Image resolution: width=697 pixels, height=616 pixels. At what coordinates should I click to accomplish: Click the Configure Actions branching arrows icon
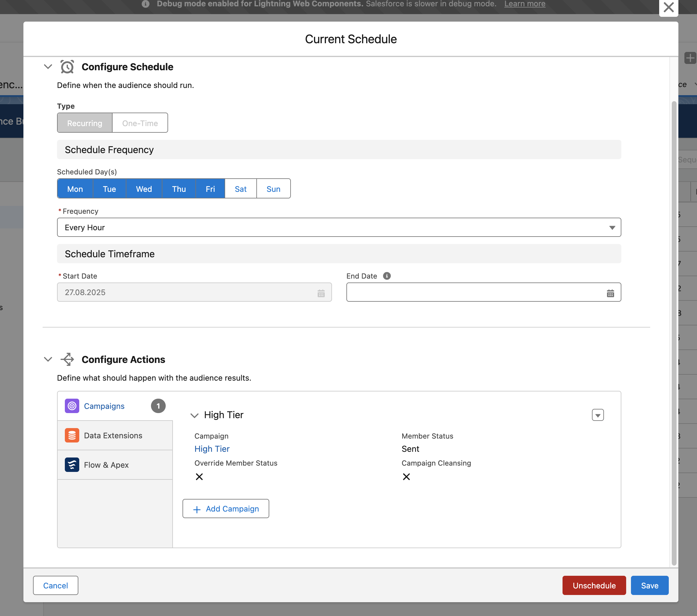click(67, 359)
